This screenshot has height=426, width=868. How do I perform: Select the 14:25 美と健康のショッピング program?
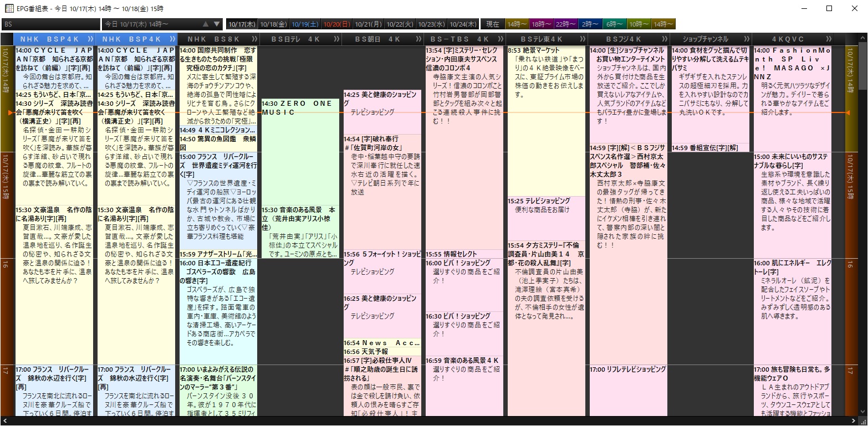[x=382, y=111]
